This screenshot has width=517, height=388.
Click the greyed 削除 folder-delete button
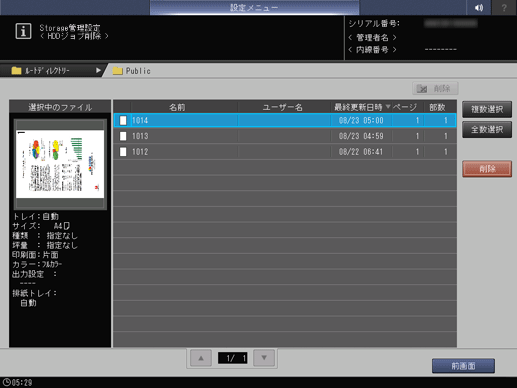[435, 89]
